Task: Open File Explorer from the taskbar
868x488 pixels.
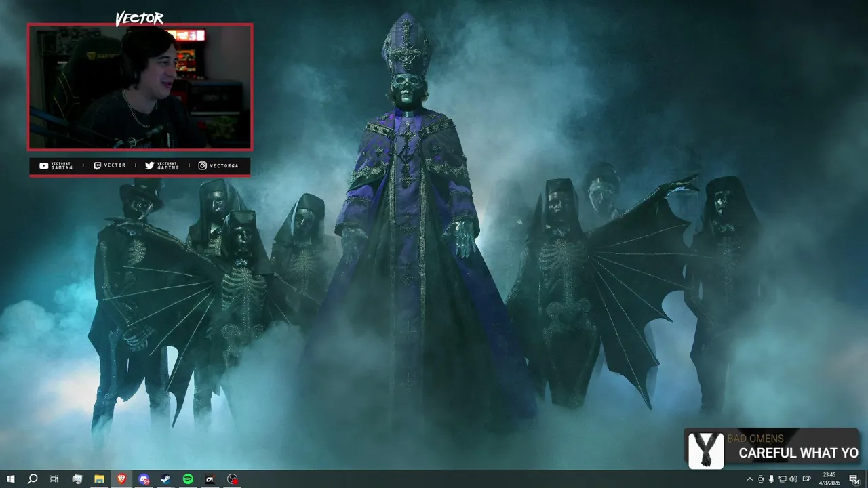Action: (99, 479)
